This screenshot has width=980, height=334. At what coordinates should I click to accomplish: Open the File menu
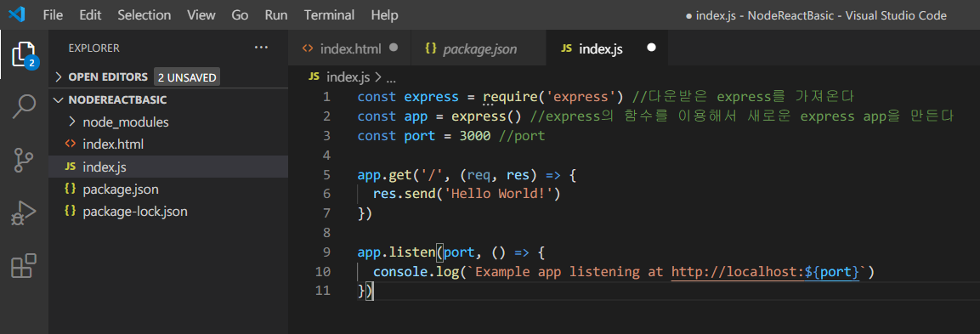(53, 15)
